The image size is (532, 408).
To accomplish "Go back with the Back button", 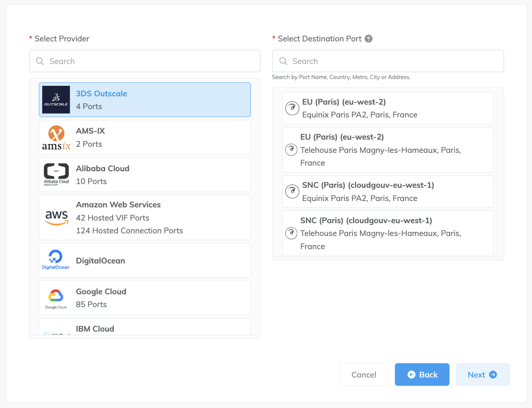I will tap(422, 375).
